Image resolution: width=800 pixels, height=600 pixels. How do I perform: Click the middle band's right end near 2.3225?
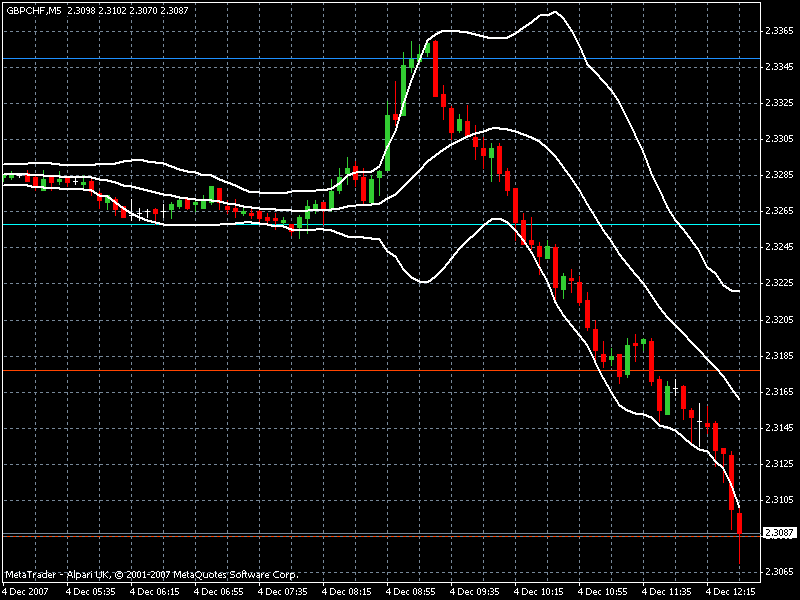pyautogui.click(x=736, y=291)
